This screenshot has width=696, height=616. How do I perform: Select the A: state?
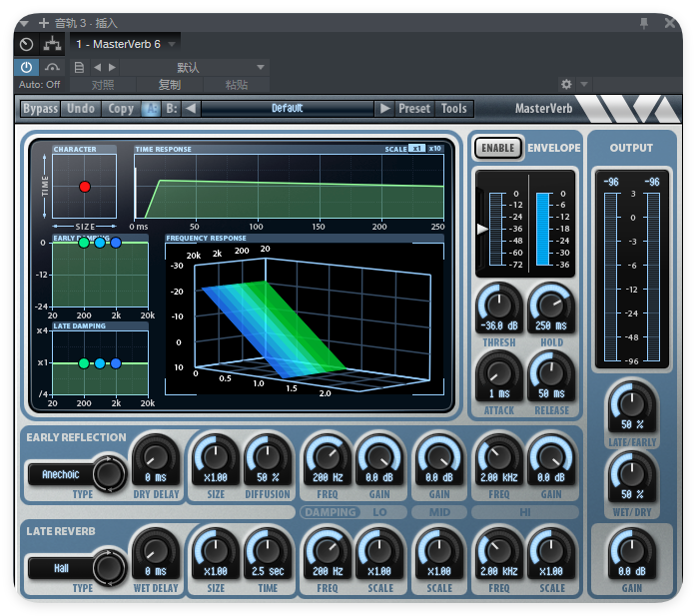tap(152, 109)
